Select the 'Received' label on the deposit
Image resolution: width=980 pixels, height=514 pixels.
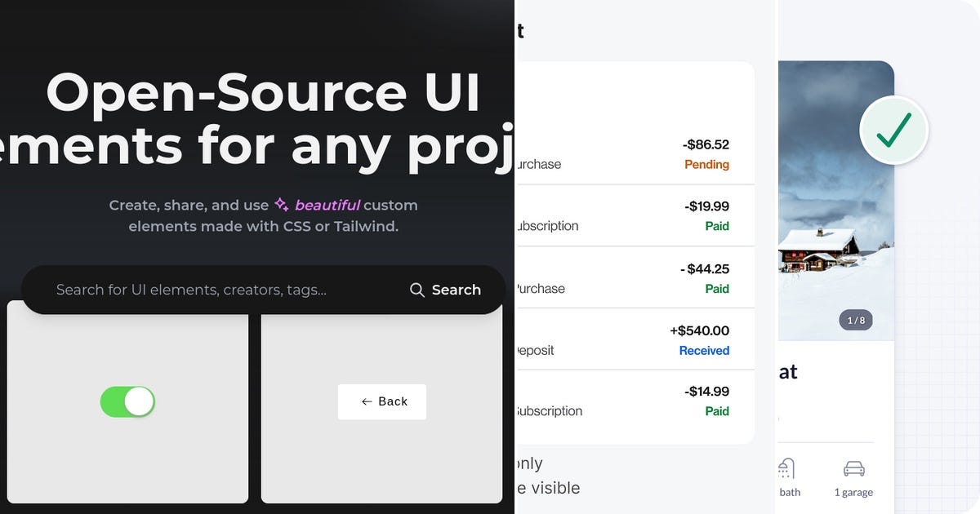tap(704, 350)
